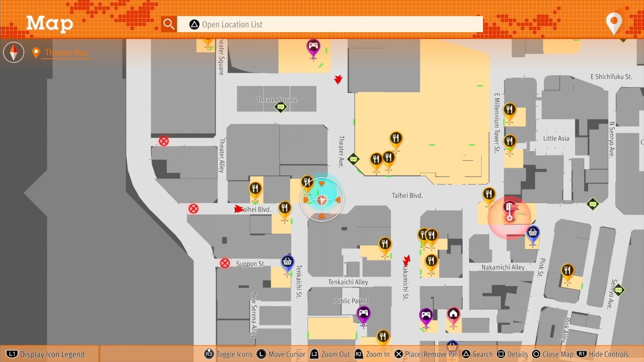
Task: Click the map pin icon in the orange header
Action: (614, 23)
